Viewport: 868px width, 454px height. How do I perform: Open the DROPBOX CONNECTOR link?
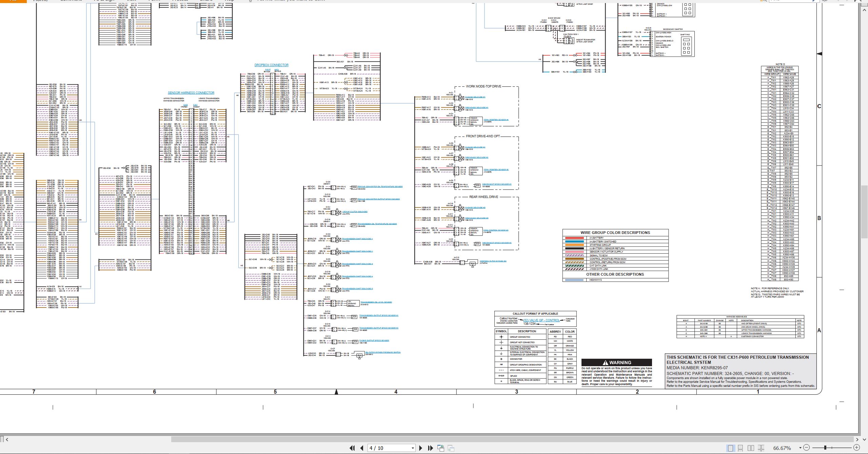[272, 65]
